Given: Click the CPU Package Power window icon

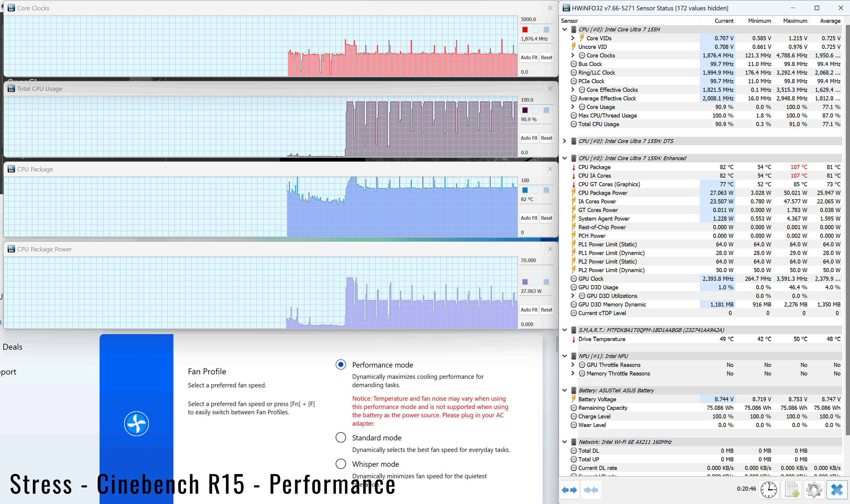Looking at the screenshot, I should point(11,249).
